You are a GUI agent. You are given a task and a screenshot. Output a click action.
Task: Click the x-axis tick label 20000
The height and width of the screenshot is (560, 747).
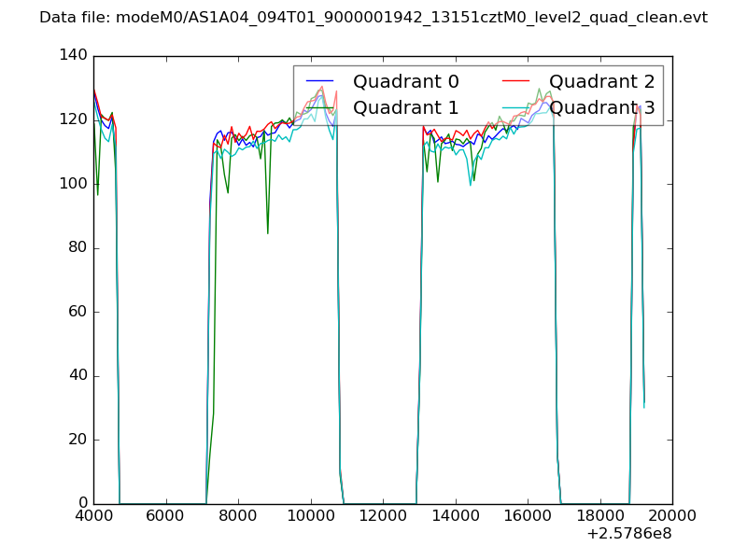coord(672,516)
